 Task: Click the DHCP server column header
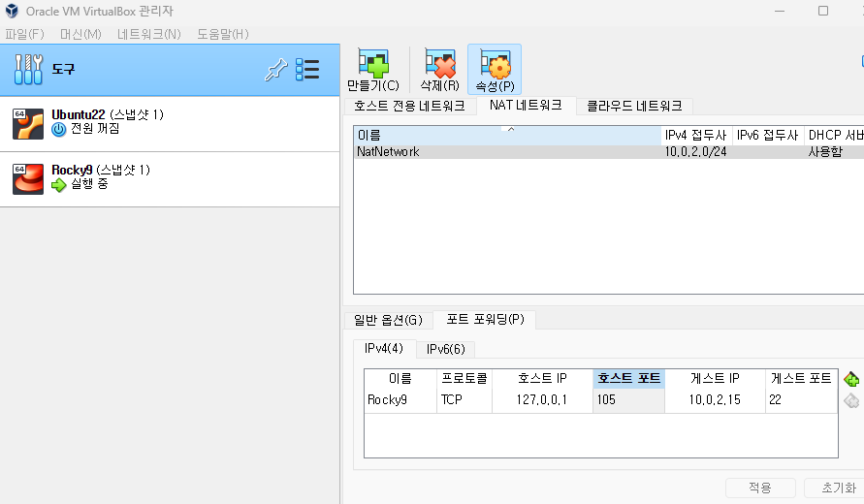coord(834,136)
